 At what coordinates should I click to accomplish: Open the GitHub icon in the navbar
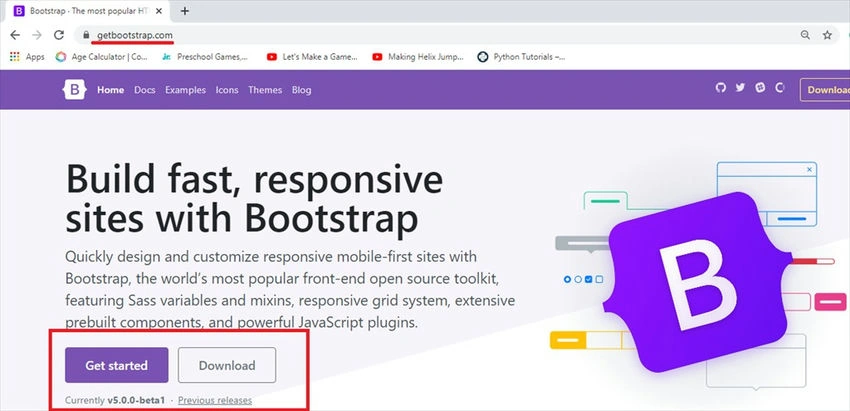point(720,88)
